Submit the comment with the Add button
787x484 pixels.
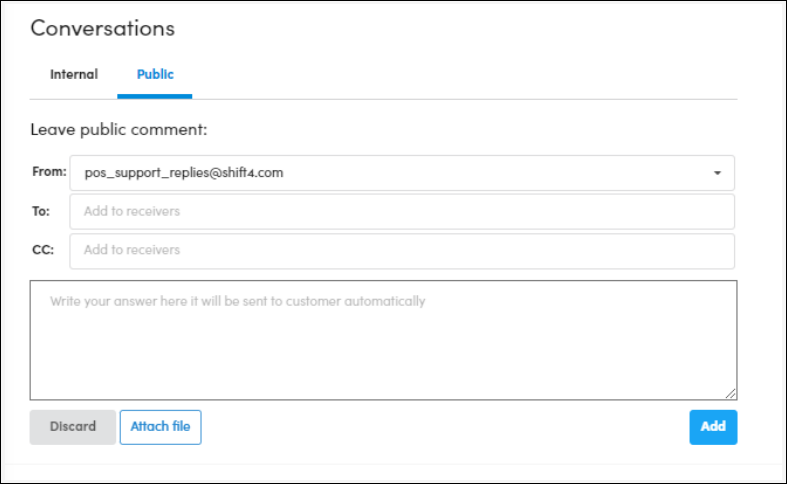(x=713, y=427)
